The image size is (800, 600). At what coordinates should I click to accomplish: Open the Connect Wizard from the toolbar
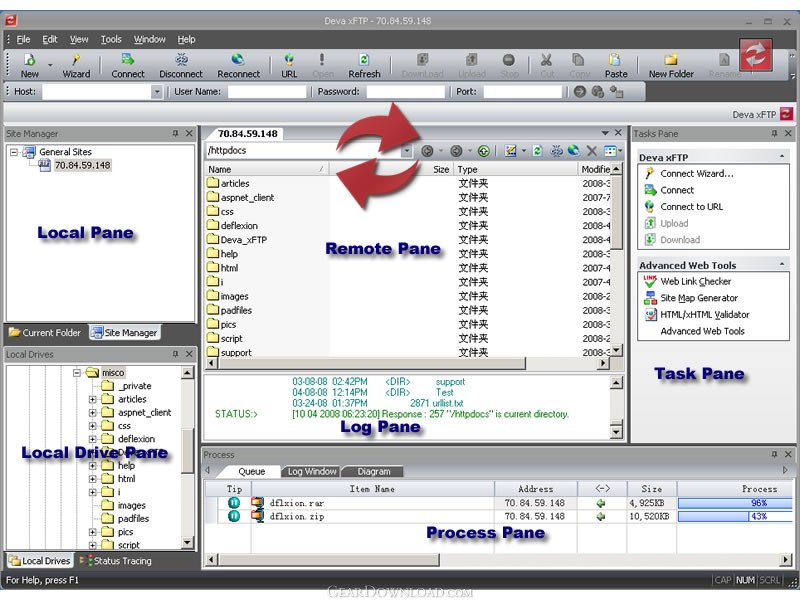pyautogui.click(x=76, y=66)
